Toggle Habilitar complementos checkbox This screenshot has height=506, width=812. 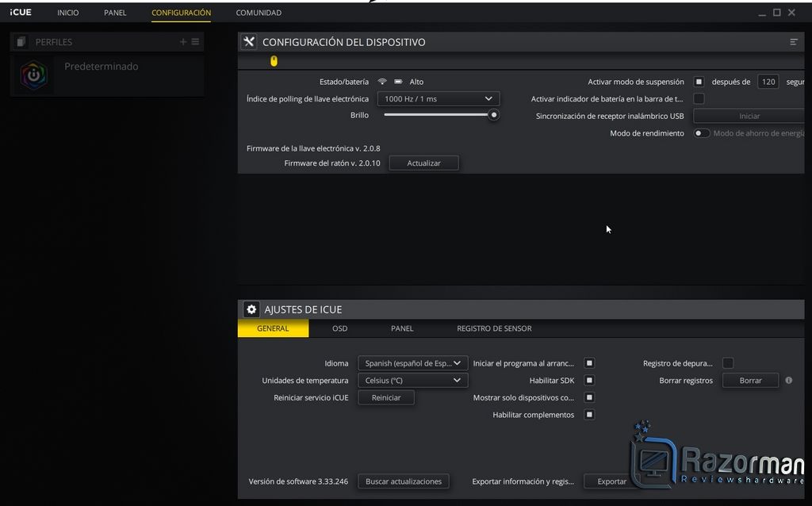(x=589, y=414)
